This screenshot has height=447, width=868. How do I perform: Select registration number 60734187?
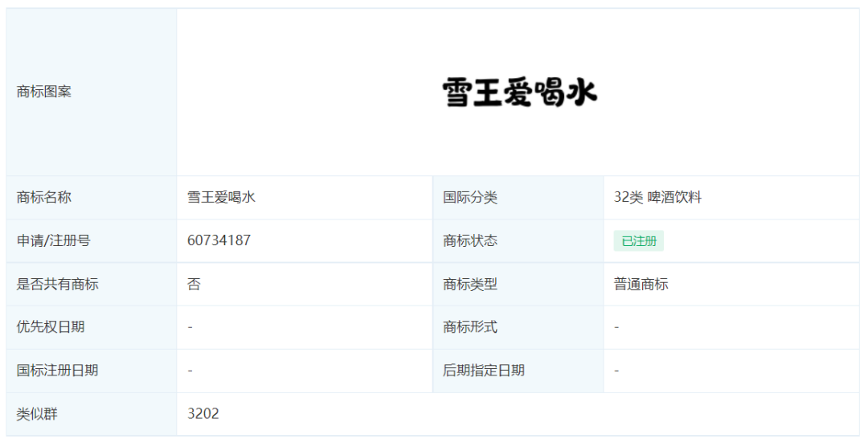(x=219, y=240)
